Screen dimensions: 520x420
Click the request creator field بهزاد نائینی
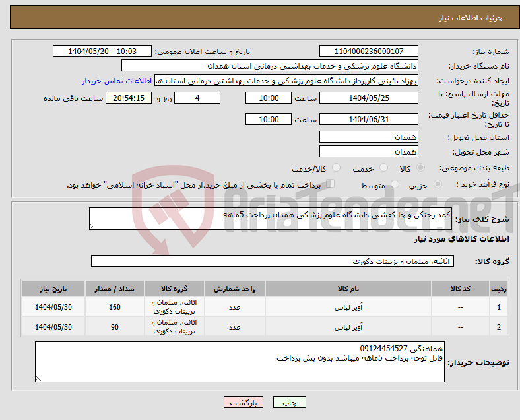(286, 81)
